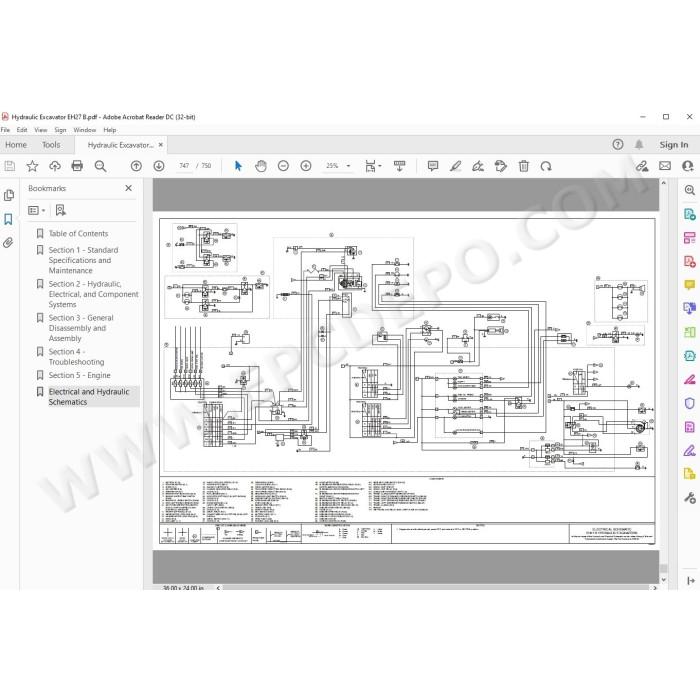
Task: Open the Help menu
Action: pos(110,130)
